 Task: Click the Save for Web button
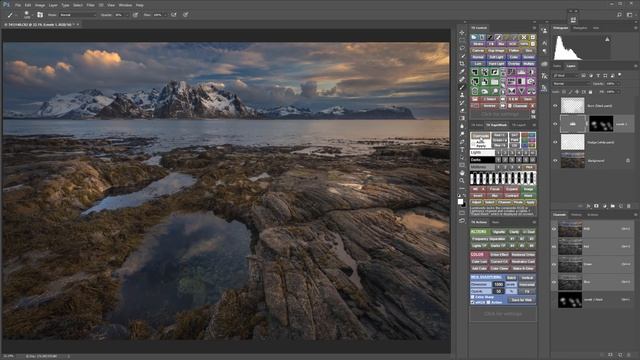coord(522,300)
